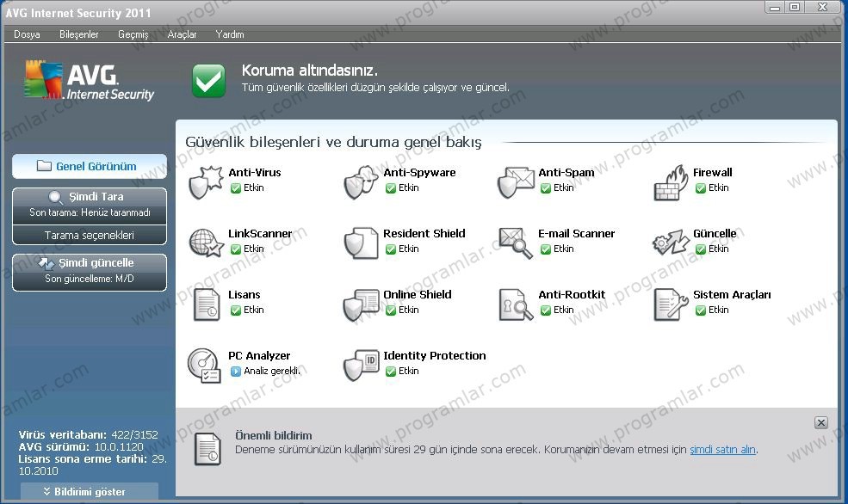Click the green protection status checkmark
The image size is (848, 504).
tap(208, 81)
